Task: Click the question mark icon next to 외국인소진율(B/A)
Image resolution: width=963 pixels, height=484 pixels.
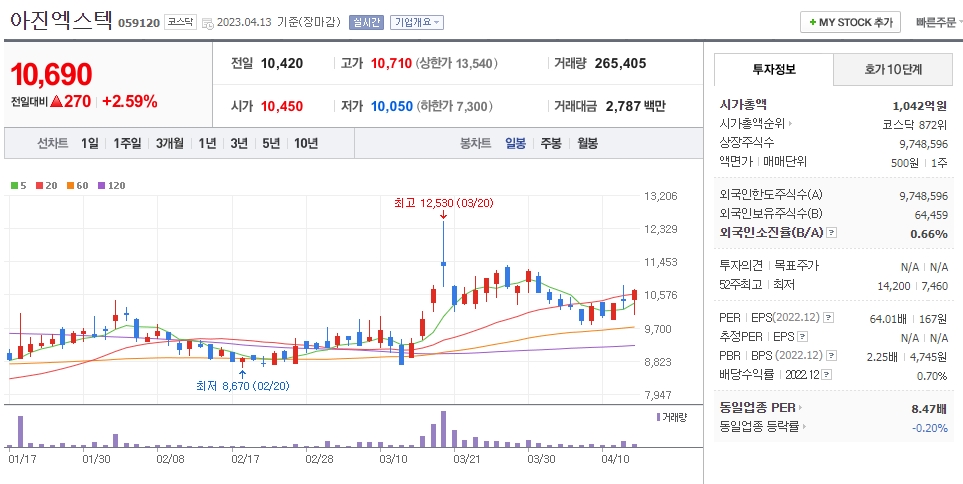Action: click(x=832, y=233)
